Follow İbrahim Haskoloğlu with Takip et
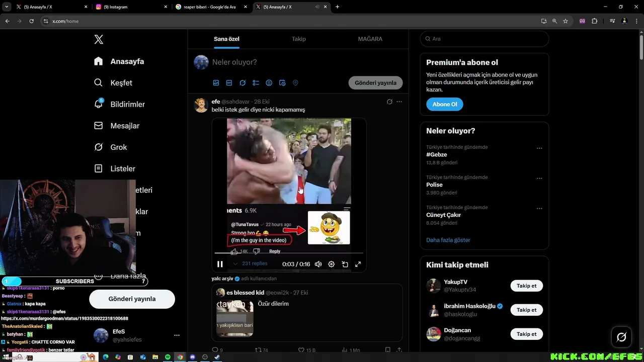 pyautogui.click(x=527, y=310)
